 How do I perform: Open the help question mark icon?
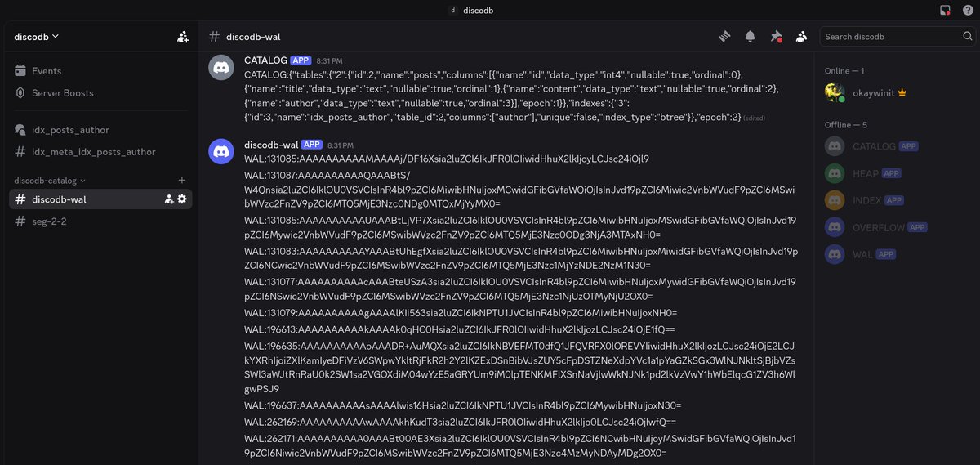tap(968, 10)
